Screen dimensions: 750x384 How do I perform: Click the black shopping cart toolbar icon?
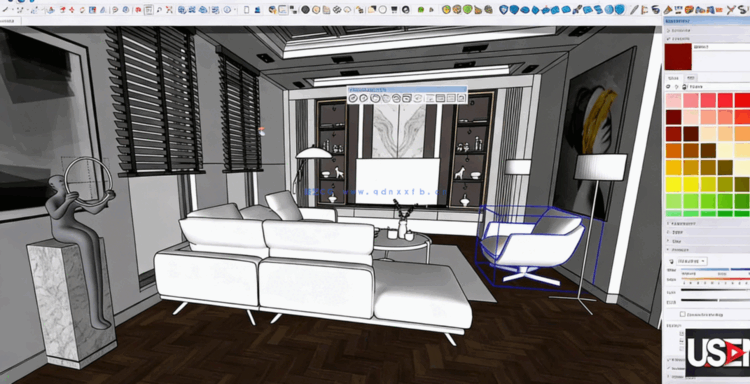click(394, 10)
